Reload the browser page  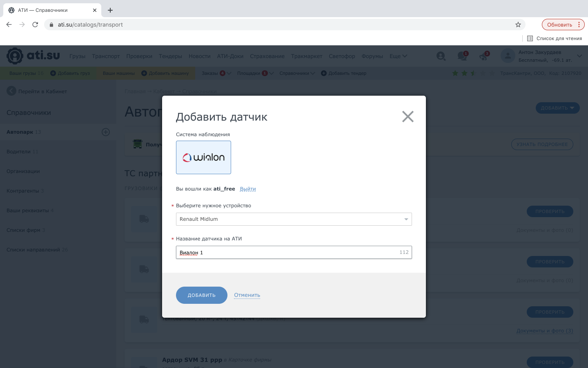(x=35, y=25)
